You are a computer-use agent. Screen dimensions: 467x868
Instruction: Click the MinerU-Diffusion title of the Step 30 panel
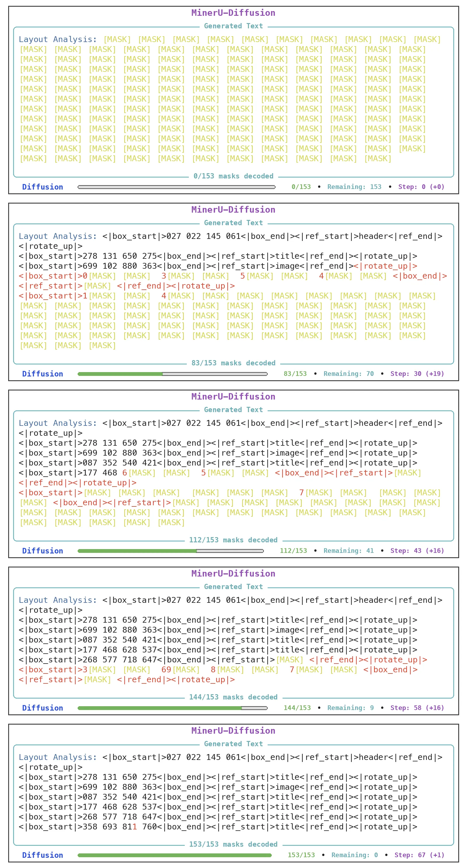(233, 210)
